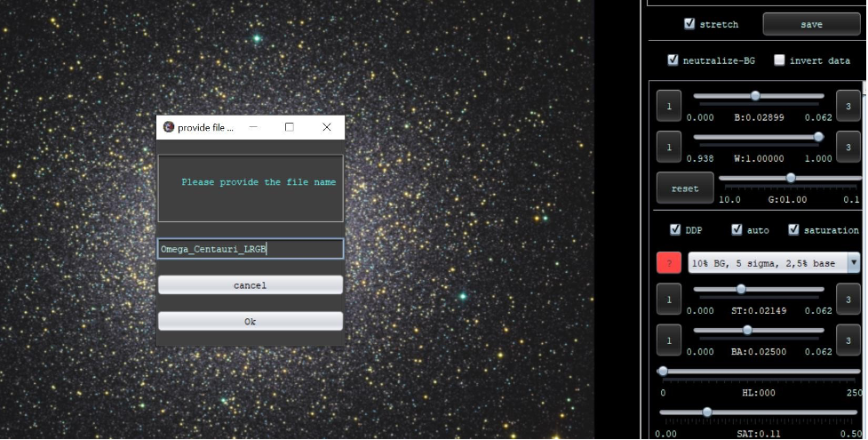This screenshot has height=440, width=868.
Task: Click the 'Please provide the file name' message box
Action: tap(251, 188)
